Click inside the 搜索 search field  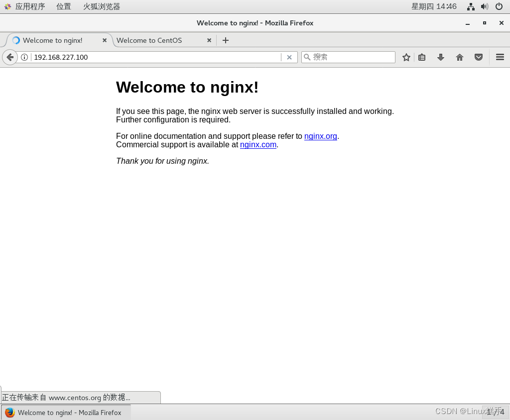pyautogui.click(x=349, y=57)
